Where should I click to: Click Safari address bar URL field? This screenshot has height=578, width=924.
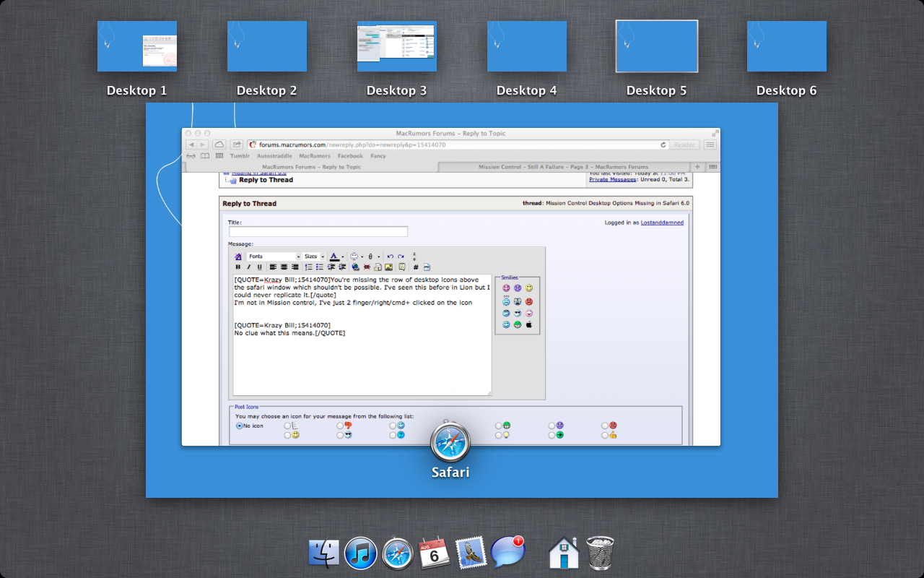pos(458,144)
